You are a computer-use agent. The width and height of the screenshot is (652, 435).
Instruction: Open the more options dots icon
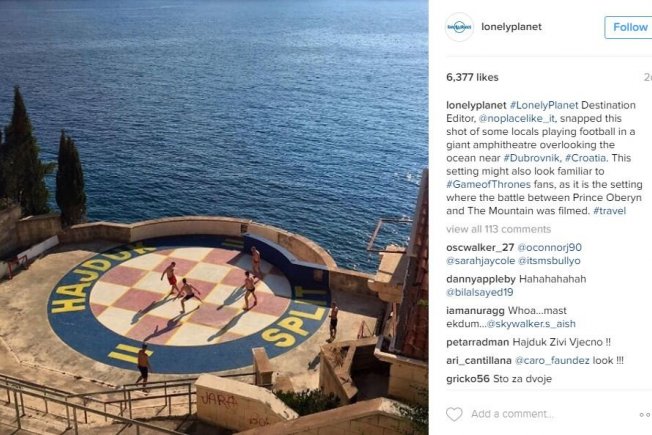[x=645, y=415]
